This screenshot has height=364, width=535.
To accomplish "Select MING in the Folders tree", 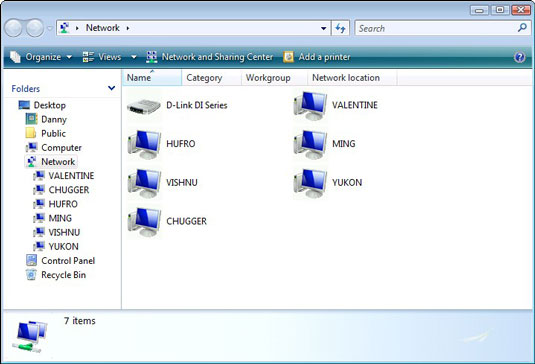I will (60, 218).
